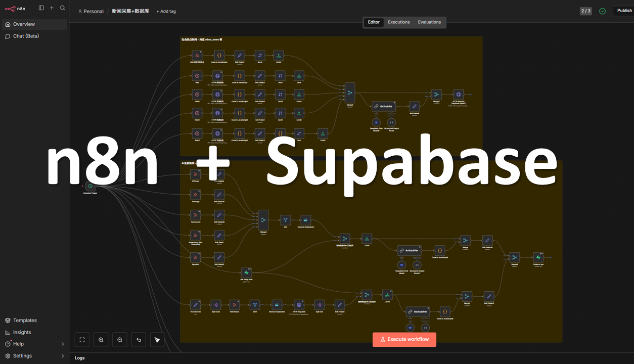Select the RSS Read1 node
Viewport: 634px width, 364px height.
(x=234, y=305)
